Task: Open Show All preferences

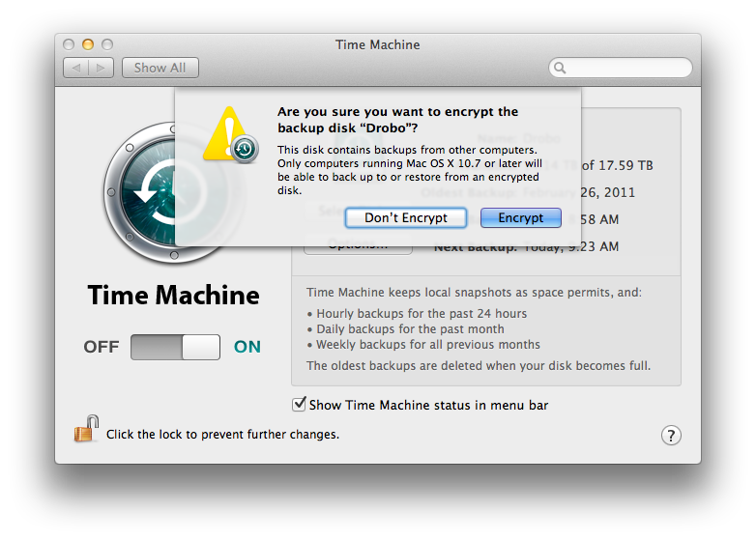Action: (x=160, y=68)
